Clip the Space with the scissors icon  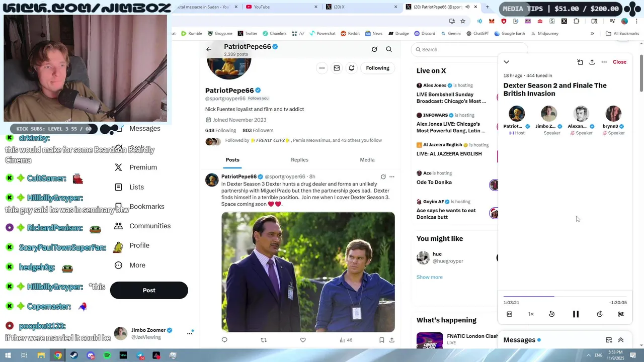(621, 314)
